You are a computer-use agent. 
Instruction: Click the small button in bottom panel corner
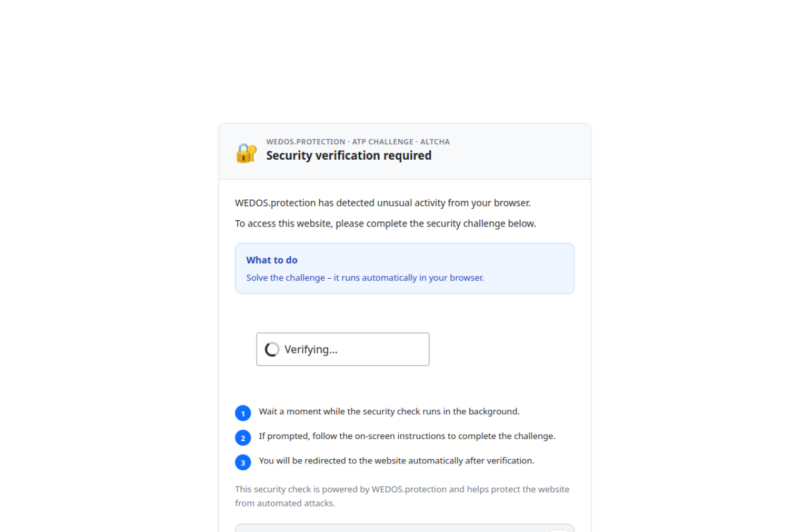(x=559, y=530)
